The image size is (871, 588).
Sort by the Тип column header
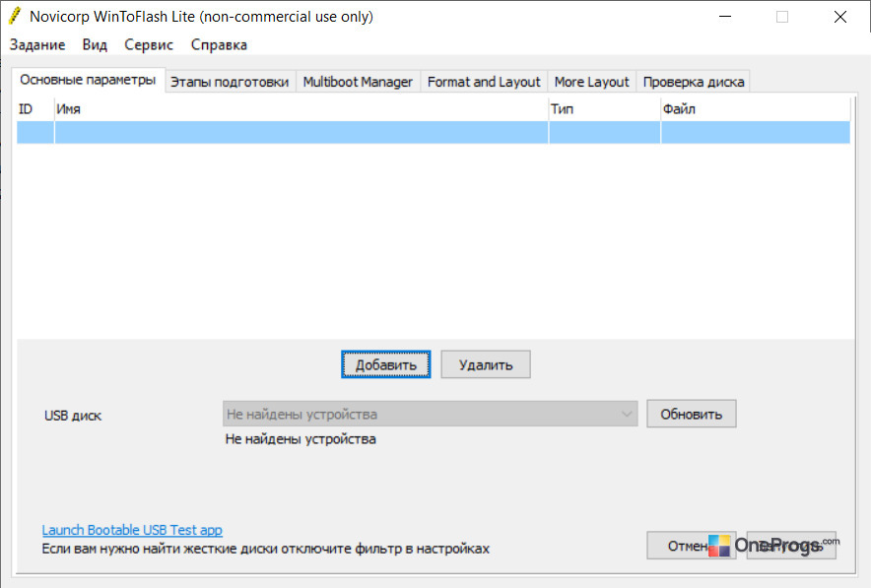click(x=604, y=108)
